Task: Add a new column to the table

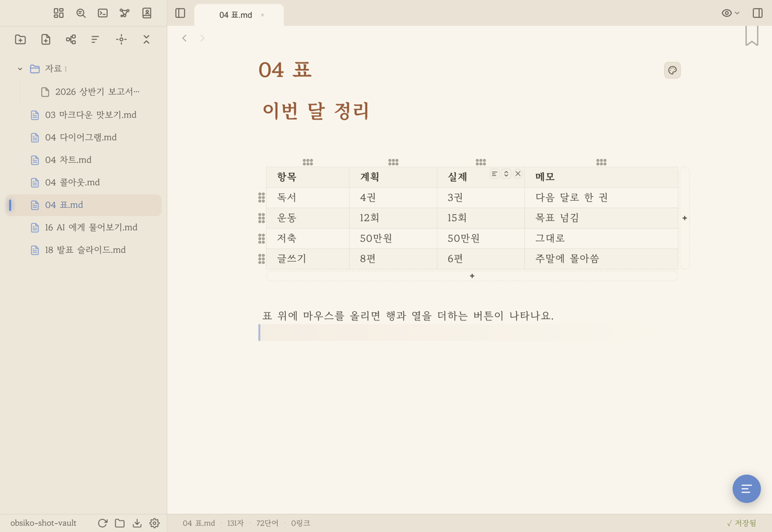Action: pyautogui.click(x=685, y=218)
